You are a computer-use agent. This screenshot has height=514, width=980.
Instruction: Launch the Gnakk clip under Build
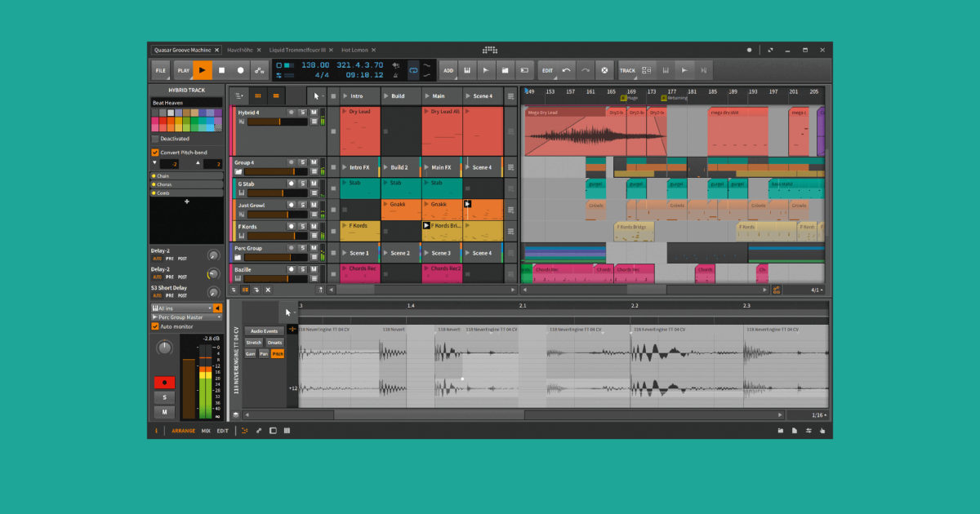pos(385,204)
